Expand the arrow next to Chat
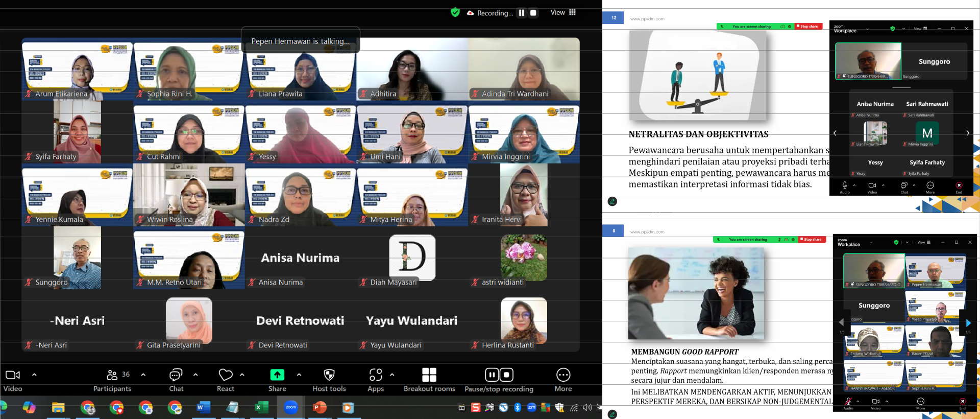Viewport: 980px width, 419px height. point(195,375)
